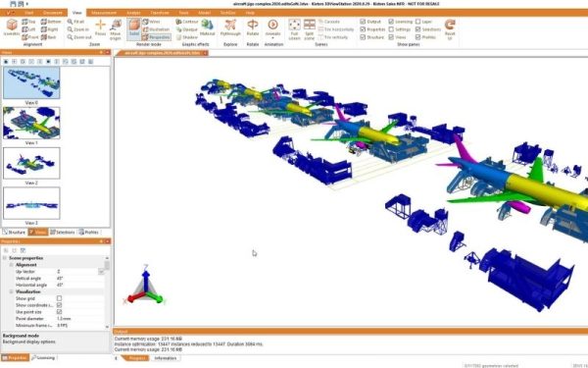Align view to Right
Screen dimensions: 588x368
[x=50, y=29]
